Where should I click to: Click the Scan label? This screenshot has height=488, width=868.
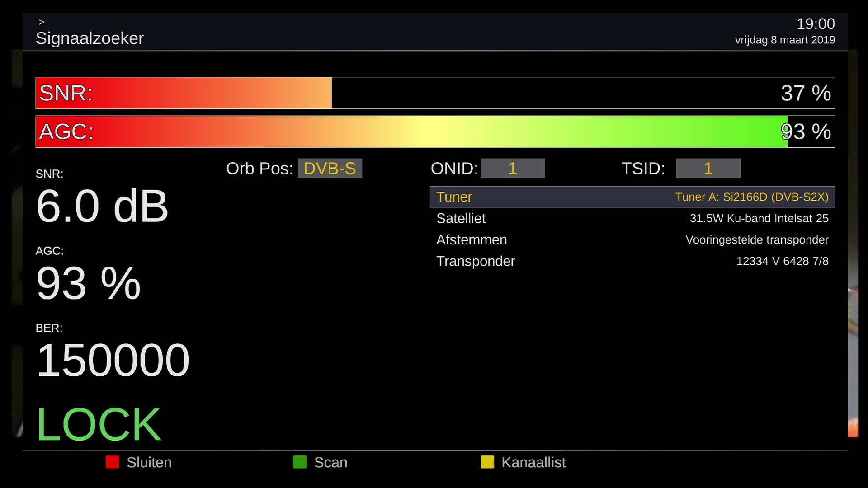tap(330, 462)
